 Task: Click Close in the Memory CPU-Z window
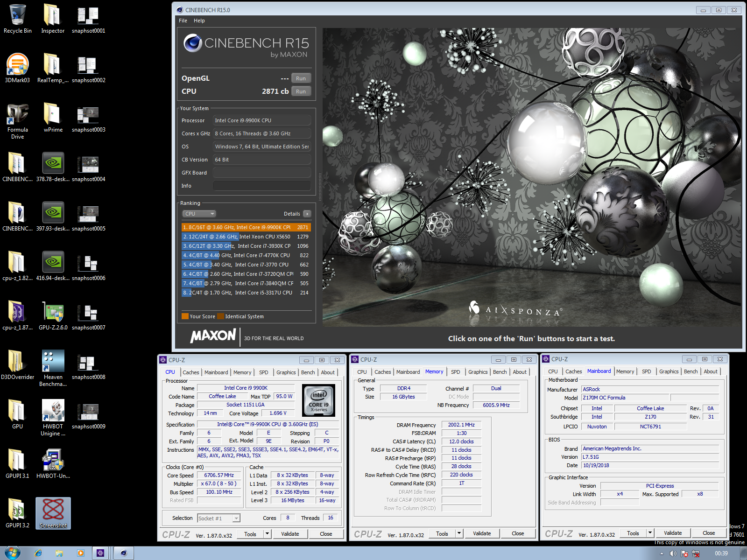[x=518, y=533]
